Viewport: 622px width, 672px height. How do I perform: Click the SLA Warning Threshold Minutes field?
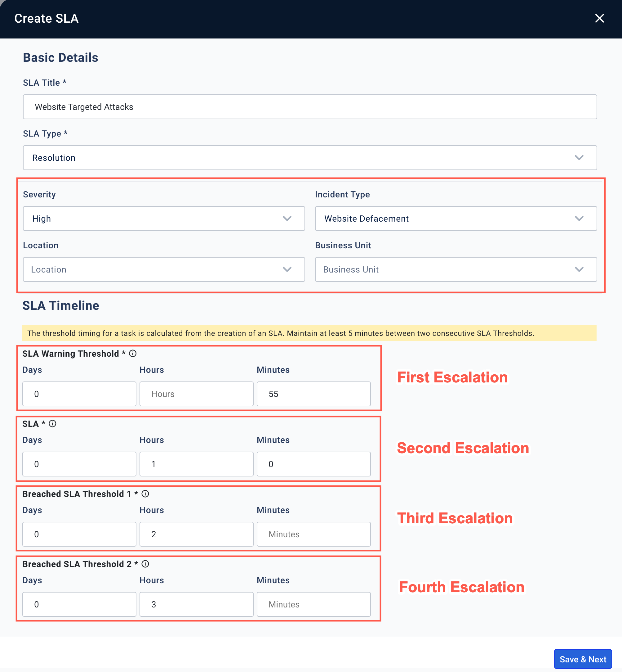[313, 394]
